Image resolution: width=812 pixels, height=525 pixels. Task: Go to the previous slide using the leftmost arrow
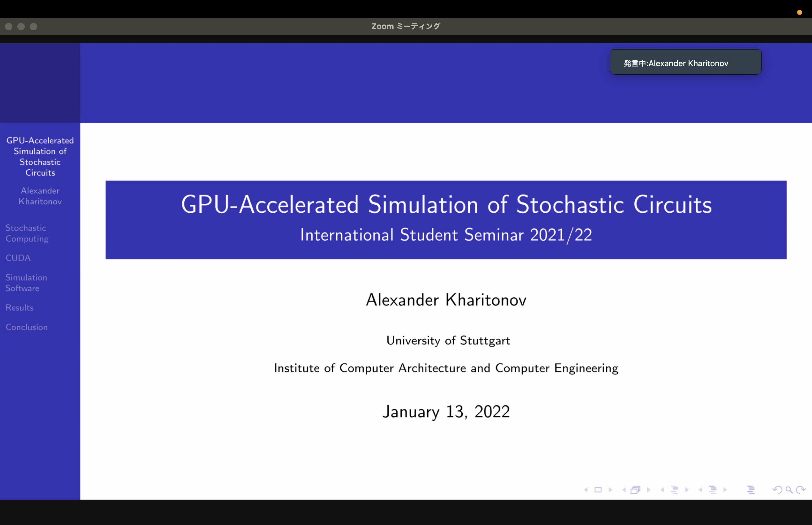[x=586, y=490]
